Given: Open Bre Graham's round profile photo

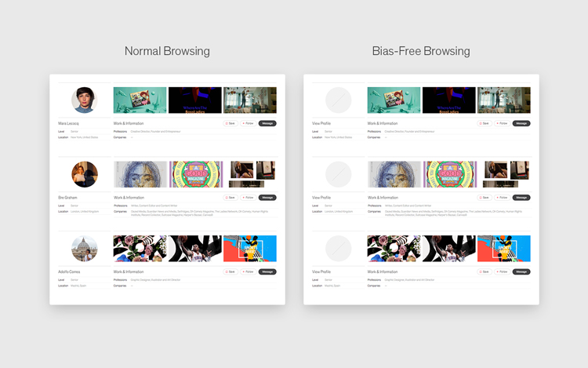Looking at the screenshot, I should click(x=85, y=174).
